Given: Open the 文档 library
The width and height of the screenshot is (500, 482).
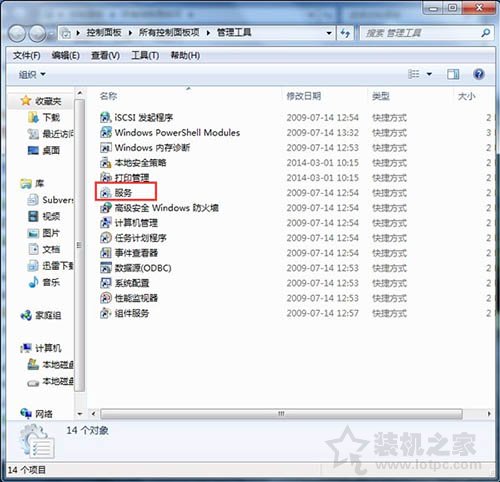Looking at the screenshot, I should (44, 249).
